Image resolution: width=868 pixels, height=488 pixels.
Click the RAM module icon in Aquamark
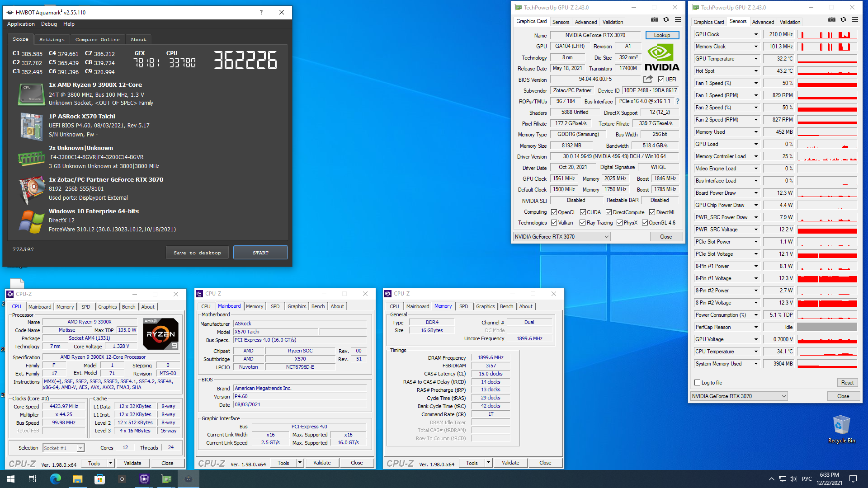(31, 158)
